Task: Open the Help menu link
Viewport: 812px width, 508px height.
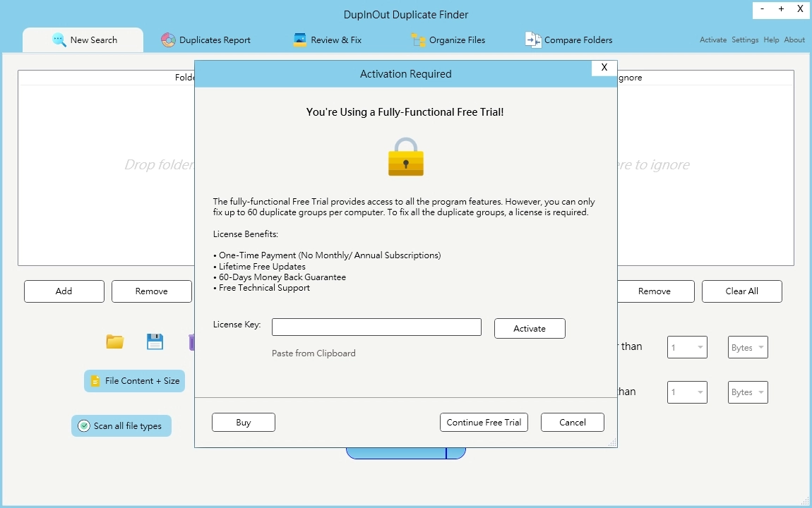Action: [771, 40]
